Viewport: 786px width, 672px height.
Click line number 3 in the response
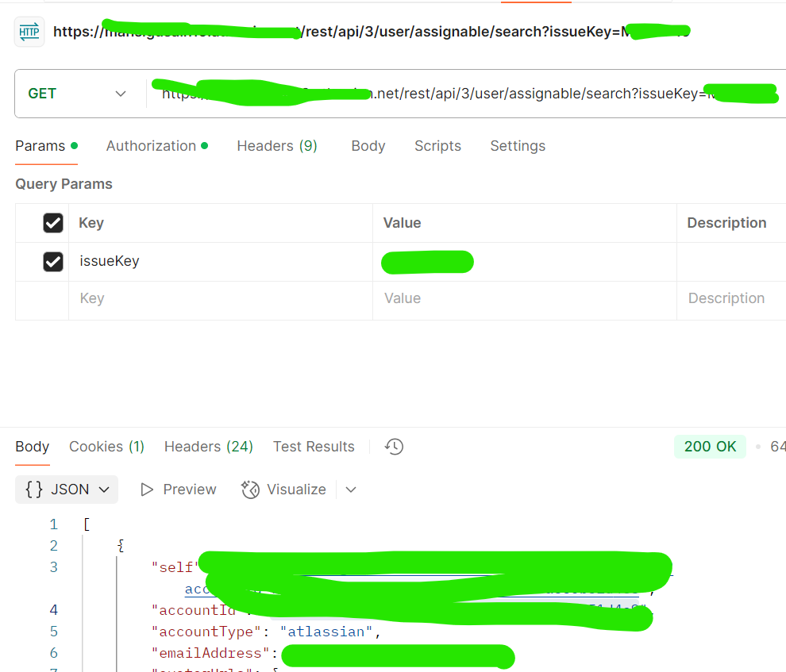click(53, 566)
